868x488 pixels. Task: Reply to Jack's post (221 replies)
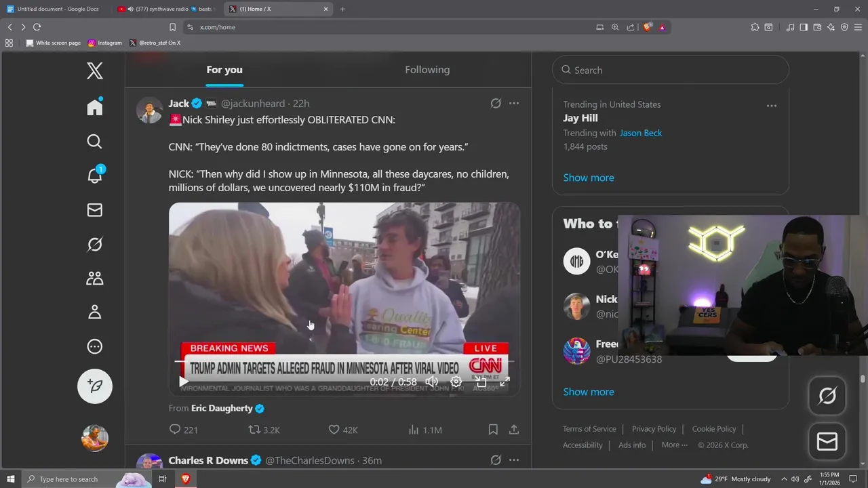coord(183,430)
